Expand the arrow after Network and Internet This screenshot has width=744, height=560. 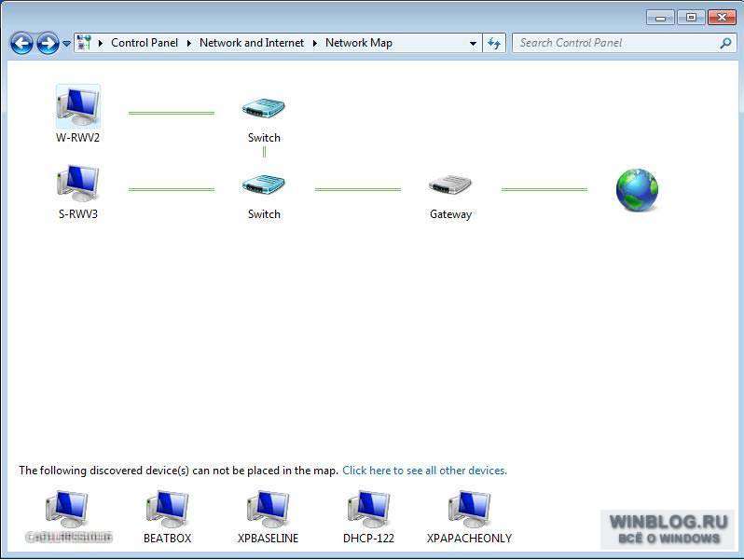point(314,43)
